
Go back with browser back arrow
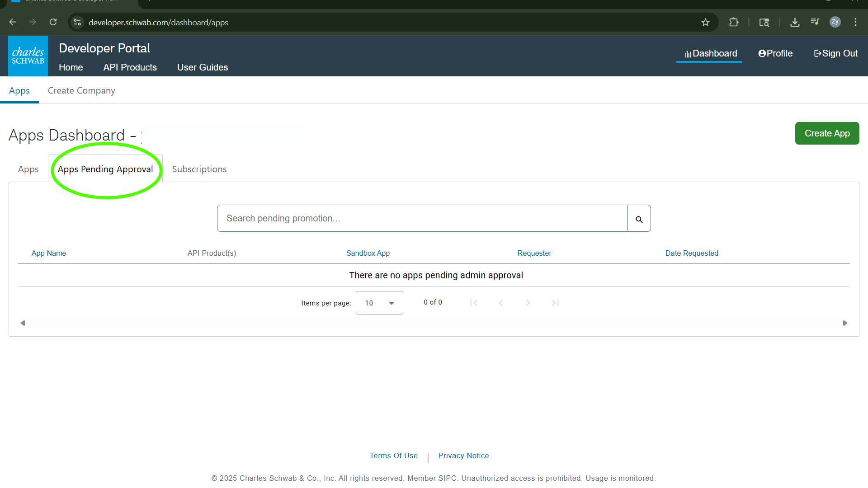point(13,22)
